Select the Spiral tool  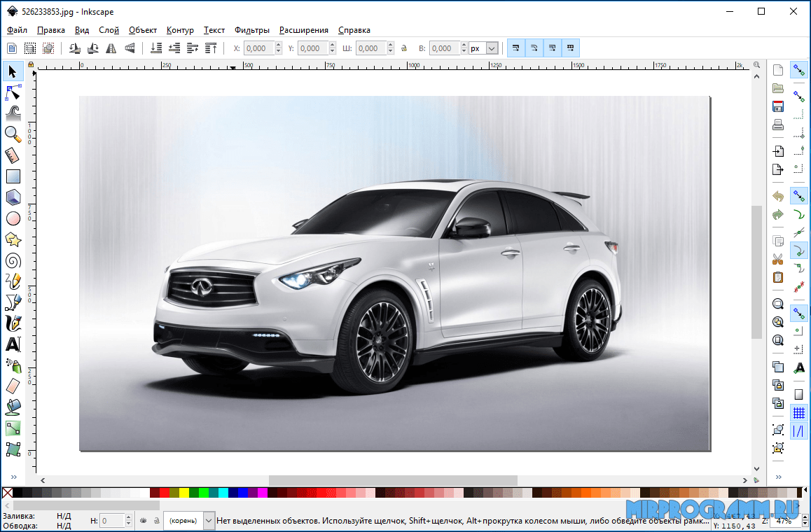pyautogui.click(x=13, y=261)
